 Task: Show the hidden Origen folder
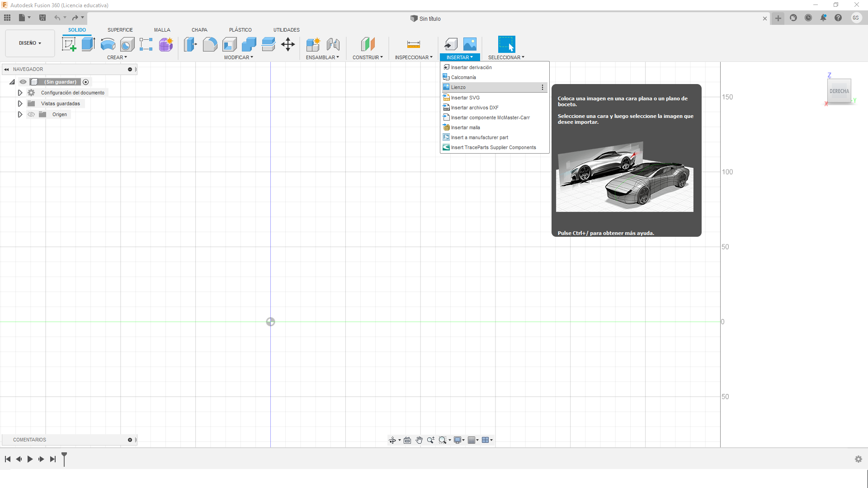(x=31, y=114)
